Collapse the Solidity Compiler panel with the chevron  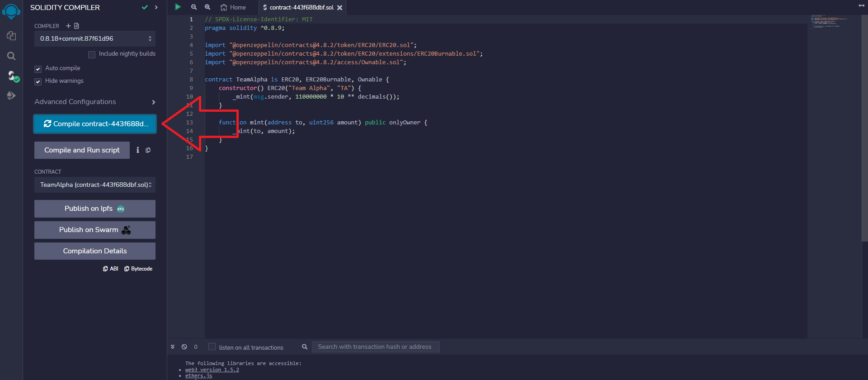[x=156, y=7]
